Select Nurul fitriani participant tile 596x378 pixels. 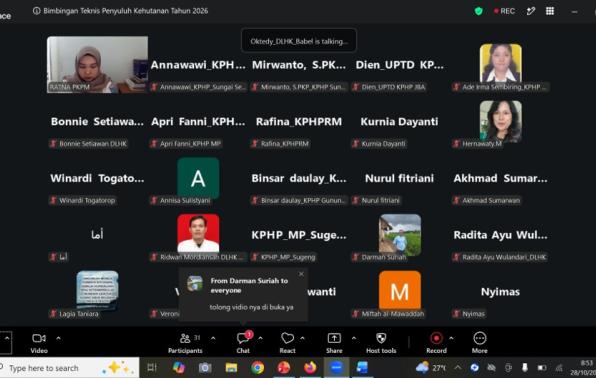click(399, 178)
